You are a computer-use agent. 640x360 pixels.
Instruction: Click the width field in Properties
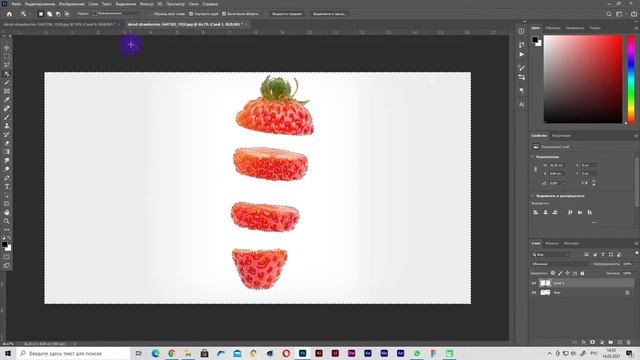pyautogui.click(x=556, y=165)
